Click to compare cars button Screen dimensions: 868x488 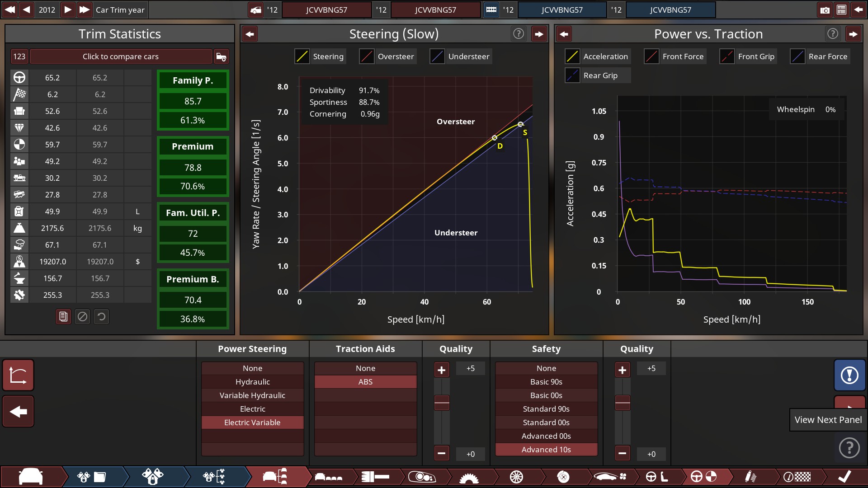(x=120, y=56)
